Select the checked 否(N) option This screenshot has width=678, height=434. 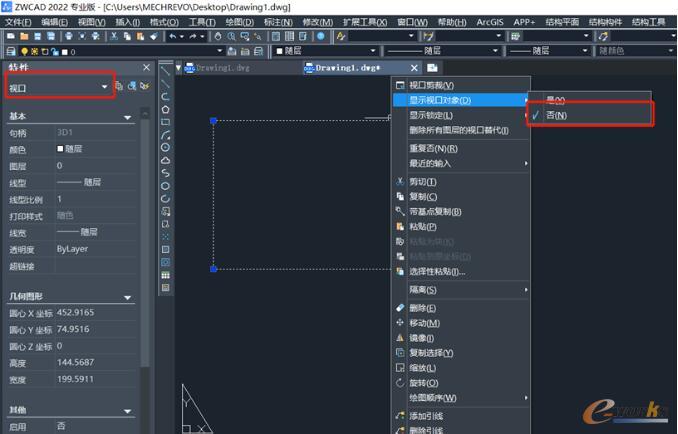pyautogui.click(x=556, y=115)
